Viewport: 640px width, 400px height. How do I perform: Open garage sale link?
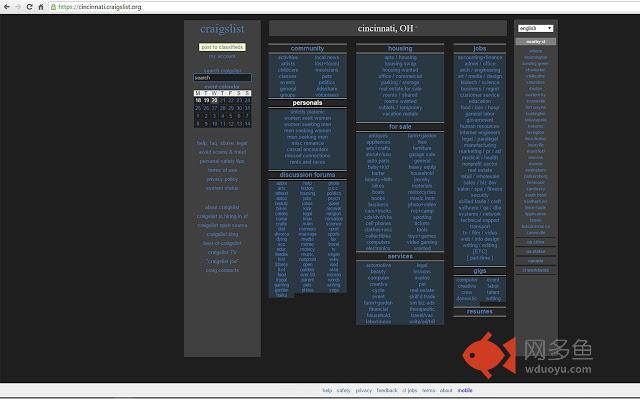[422, 155]
